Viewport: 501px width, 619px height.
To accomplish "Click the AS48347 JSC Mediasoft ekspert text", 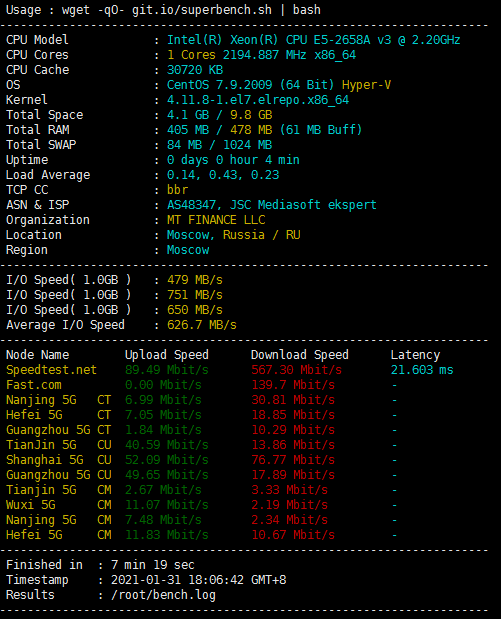I will (272, 205).
